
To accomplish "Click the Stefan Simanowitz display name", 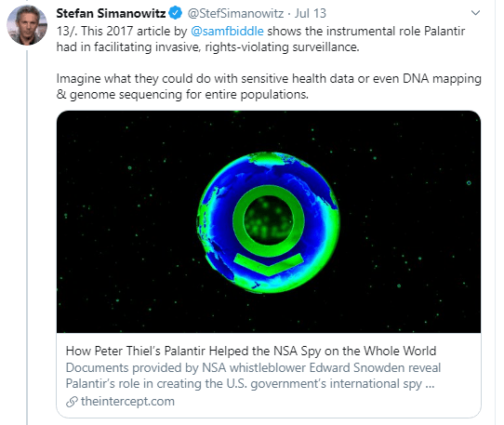I will (111, 13).
